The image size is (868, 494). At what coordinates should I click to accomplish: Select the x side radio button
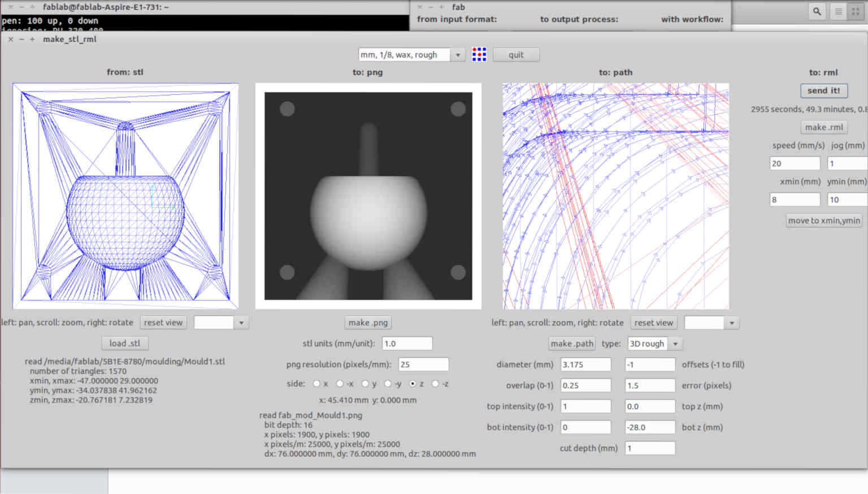(x=316, y=384)
